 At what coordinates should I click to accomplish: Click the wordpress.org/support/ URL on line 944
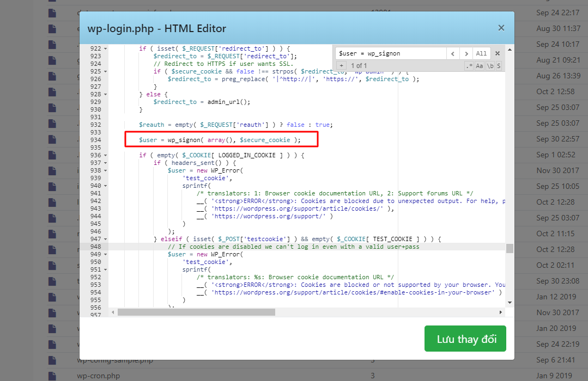(268, 216)
